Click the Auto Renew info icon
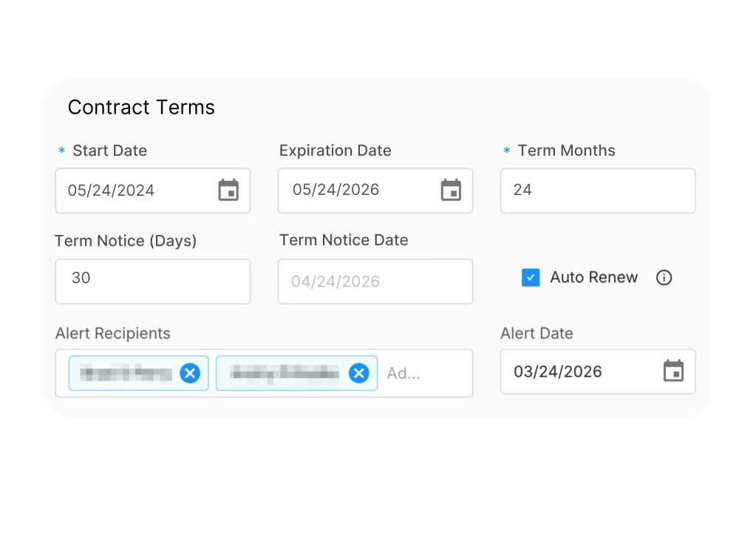Viewport: 756px width, 540px height. pos(664,278)
